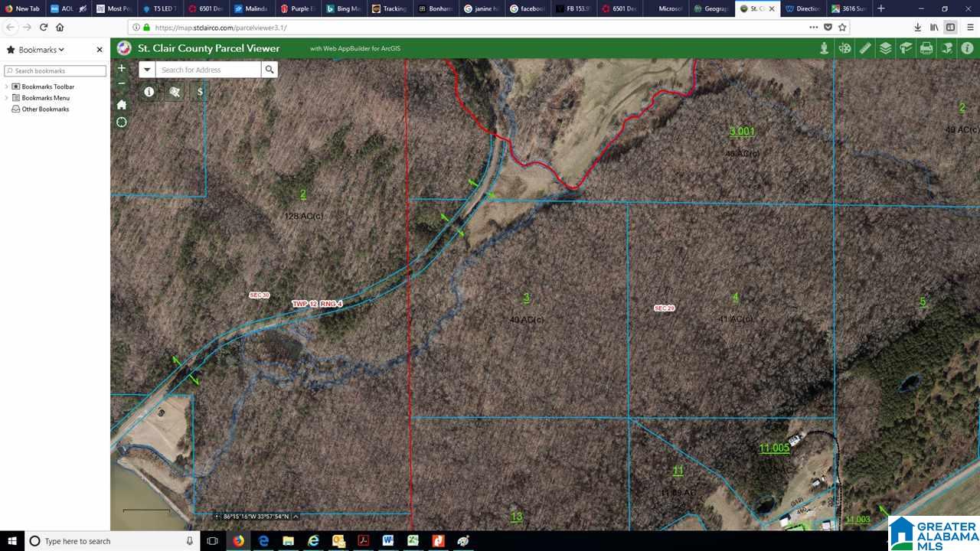Open the Draw palette widget
The width and height of the screenshot is (980, 551).
pyautogui.click(x=844, y=48)
